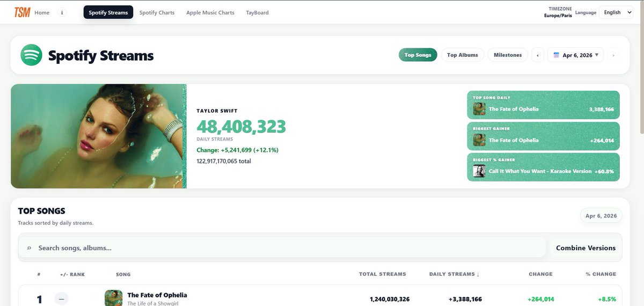Click the Spotify logo icon
The width and height of the screenshot is (644, 306).
pos(31,55)
